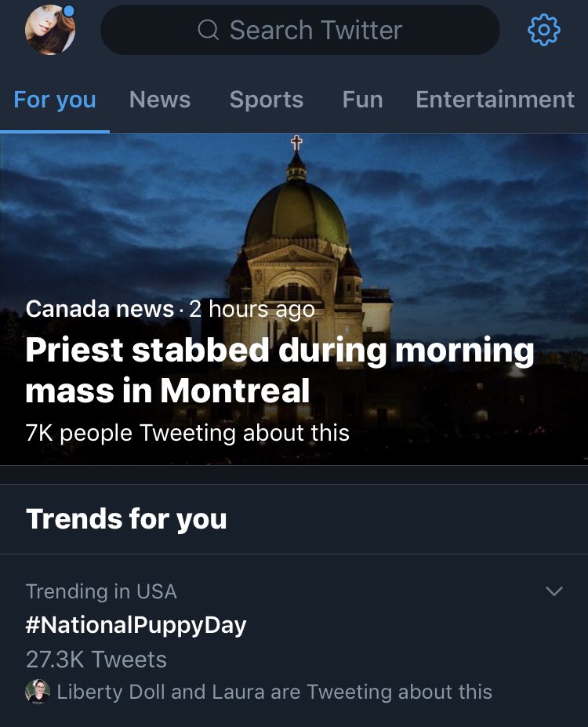Focus the Search Twitter field

[x=315, y=31]
